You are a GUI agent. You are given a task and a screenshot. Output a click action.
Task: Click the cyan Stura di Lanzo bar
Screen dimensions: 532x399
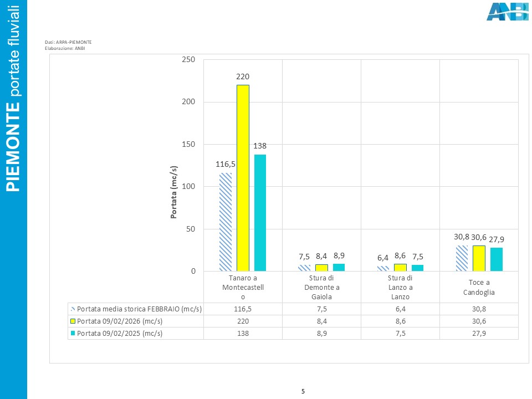point(418,268)
